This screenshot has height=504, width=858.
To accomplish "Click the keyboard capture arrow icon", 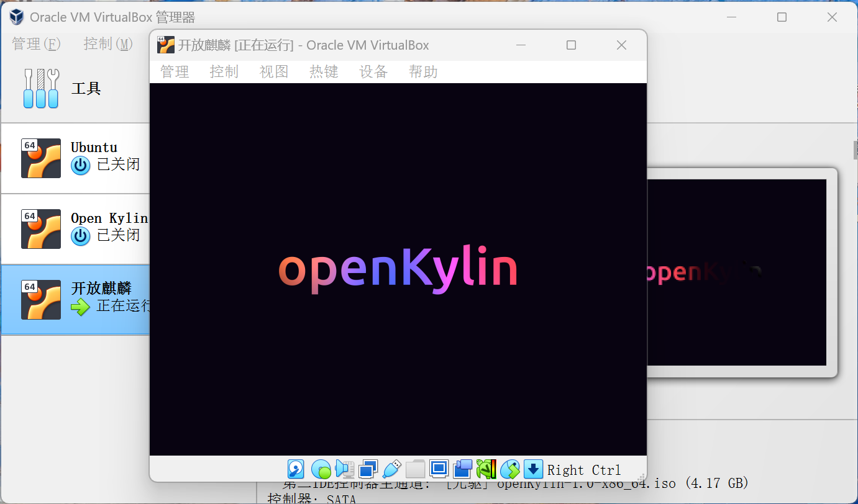I will point(533,469).
